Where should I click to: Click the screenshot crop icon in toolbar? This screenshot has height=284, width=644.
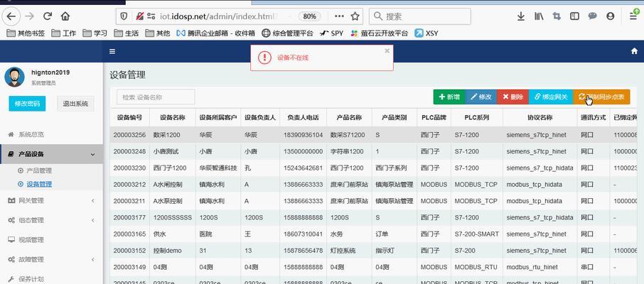coord(557,16)
